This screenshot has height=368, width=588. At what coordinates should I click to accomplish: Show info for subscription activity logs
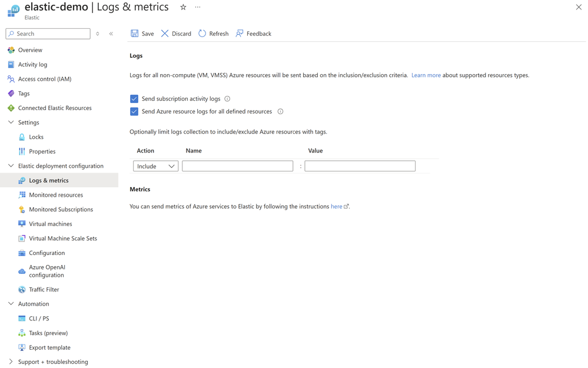pyautogui.click(x=227, y=99)
